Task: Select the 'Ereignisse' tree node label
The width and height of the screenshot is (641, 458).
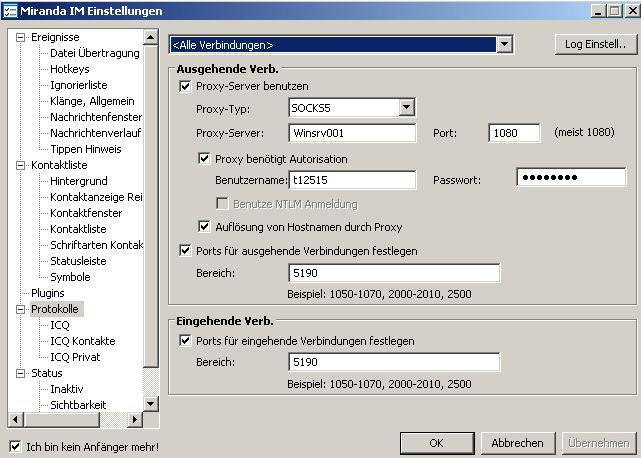Action: coord(55,37)
